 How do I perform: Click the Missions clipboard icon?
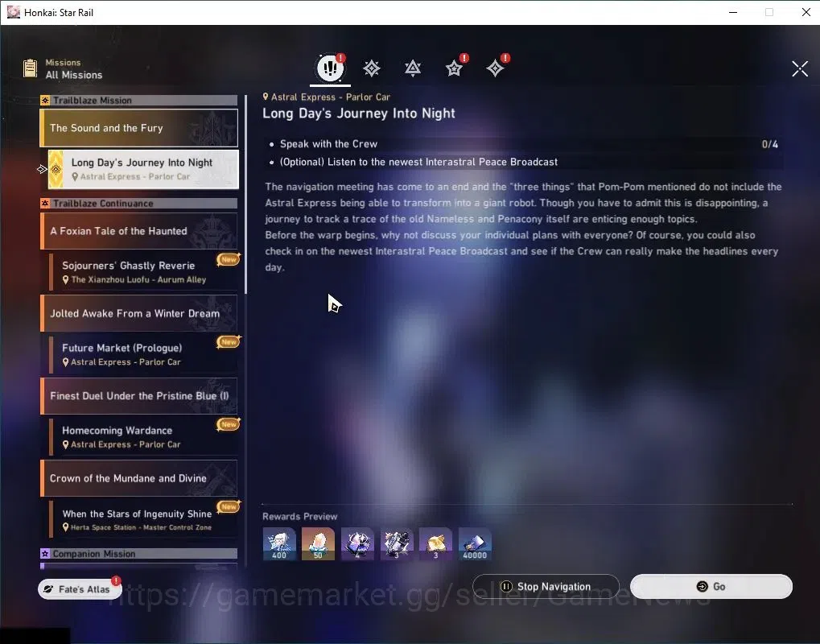31,68
